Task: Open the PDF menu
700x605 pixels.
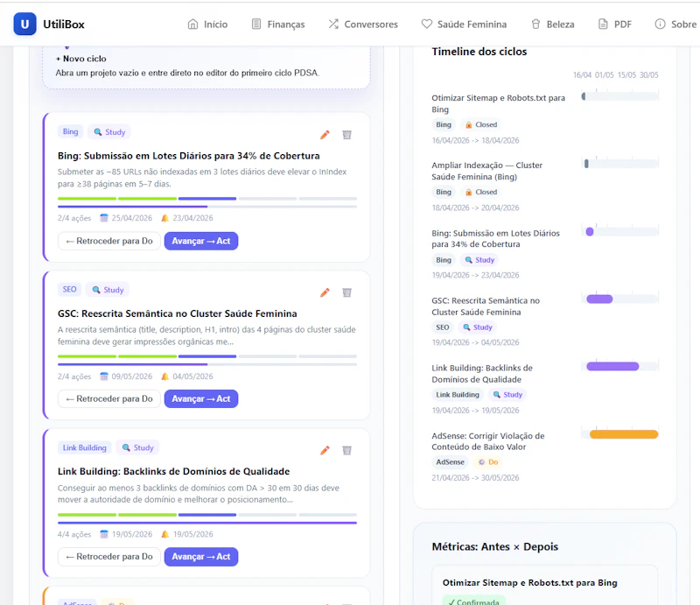Action: click(615, 25)
